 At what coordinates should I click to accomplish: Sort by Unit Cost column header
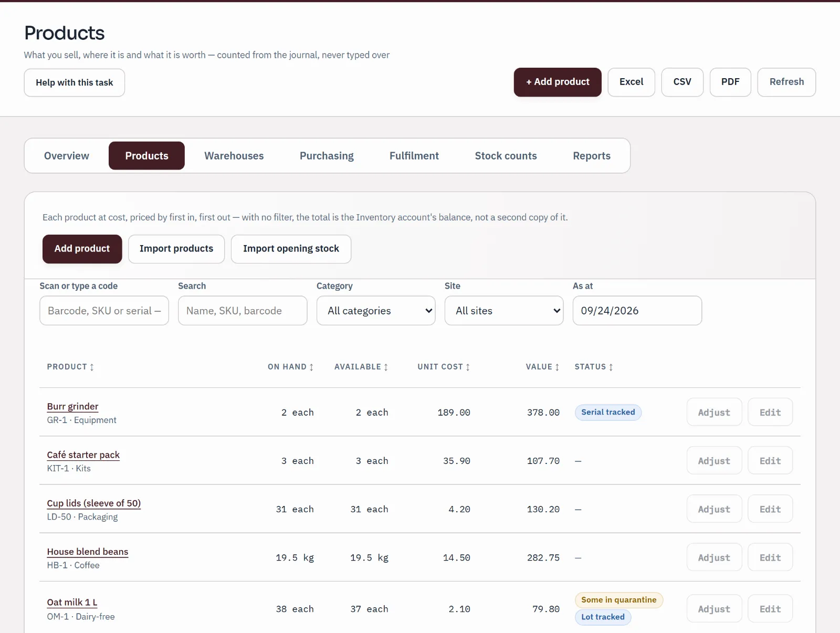click(x=444, y=367)
